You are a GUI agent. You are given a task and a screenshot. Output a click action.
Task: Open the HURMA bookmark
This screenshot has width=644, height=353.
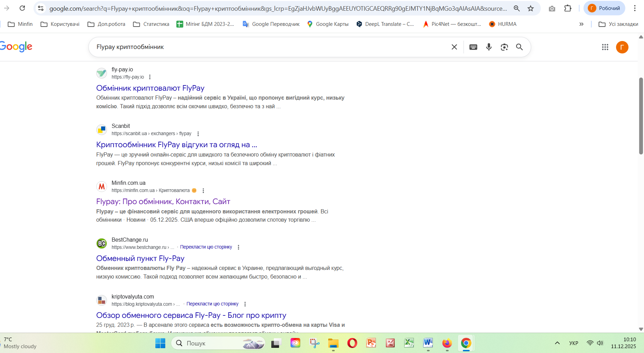503,24
